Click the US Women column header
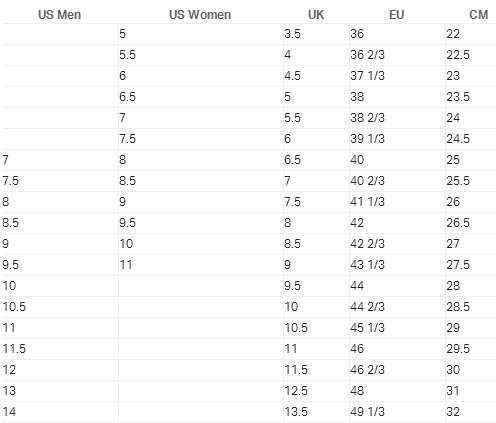Image resolution: width=496 pixels, height=423 pixels. point(200,15)
